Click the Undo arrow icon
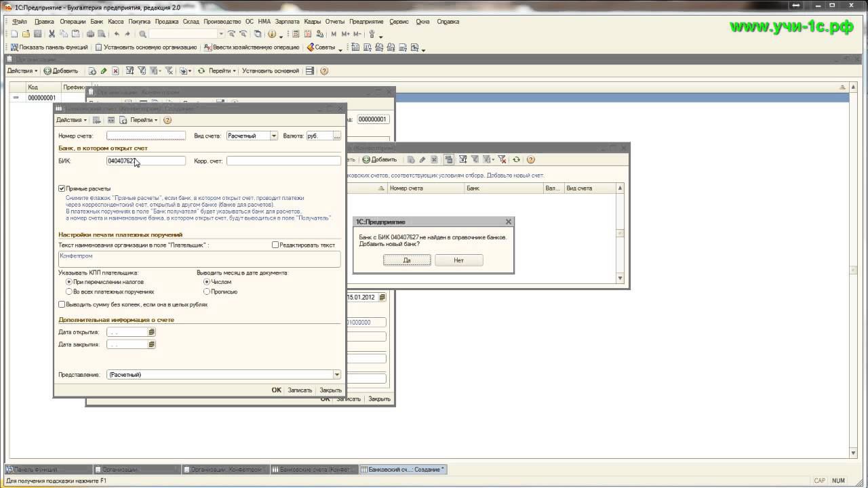868x488 pixels. point(117,34)
